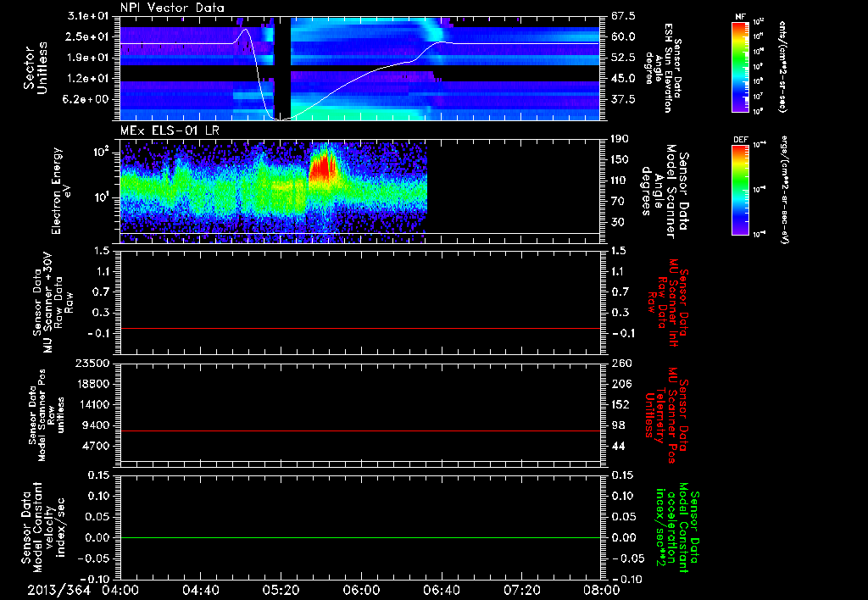Click the "44" telemetry axis tick
This screenshot has width=868, height=600.
pos(618,446)
